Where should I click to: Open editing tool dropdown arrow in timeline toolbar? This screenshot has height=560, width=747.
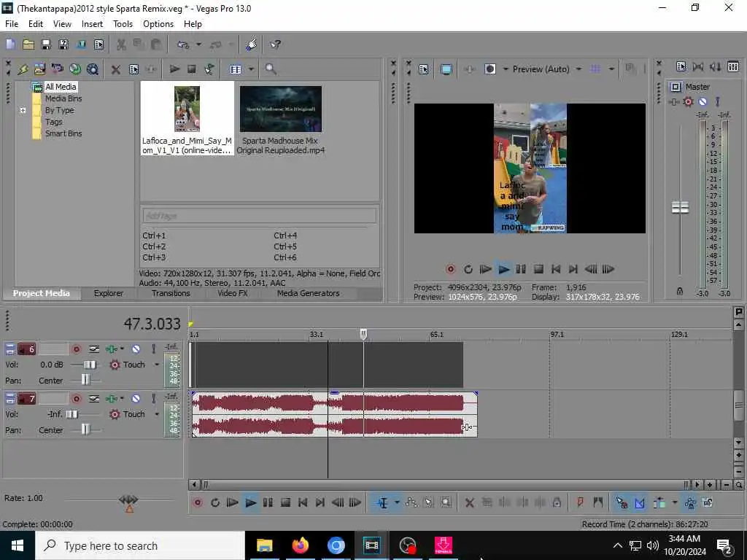tap(397, 502)
